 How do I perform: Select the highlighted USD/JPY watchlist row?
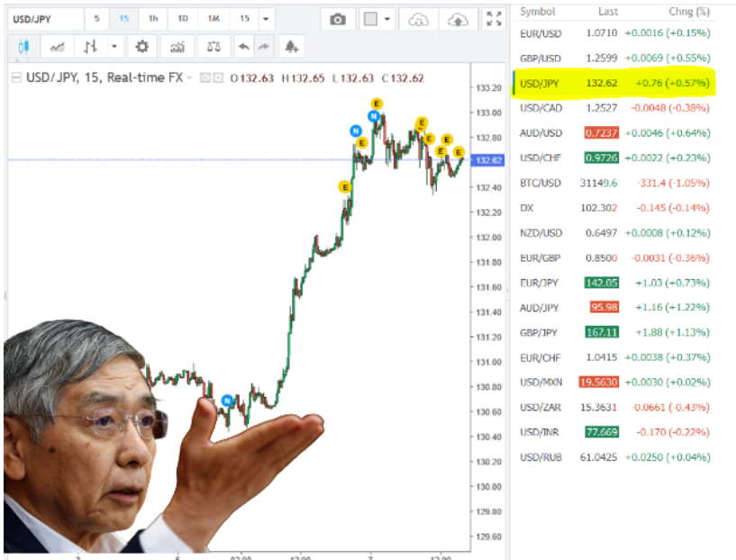click(x=614, y=83)
